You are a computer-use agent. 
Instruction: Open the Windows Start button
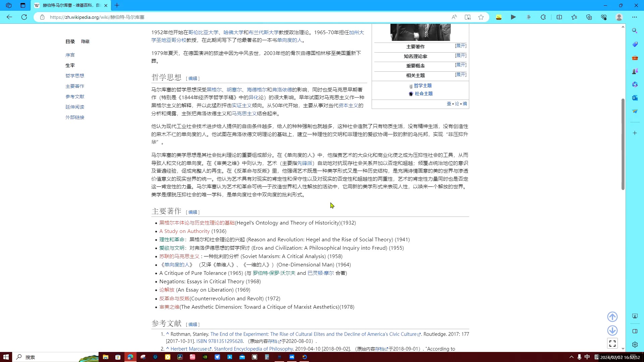point(6,357)
